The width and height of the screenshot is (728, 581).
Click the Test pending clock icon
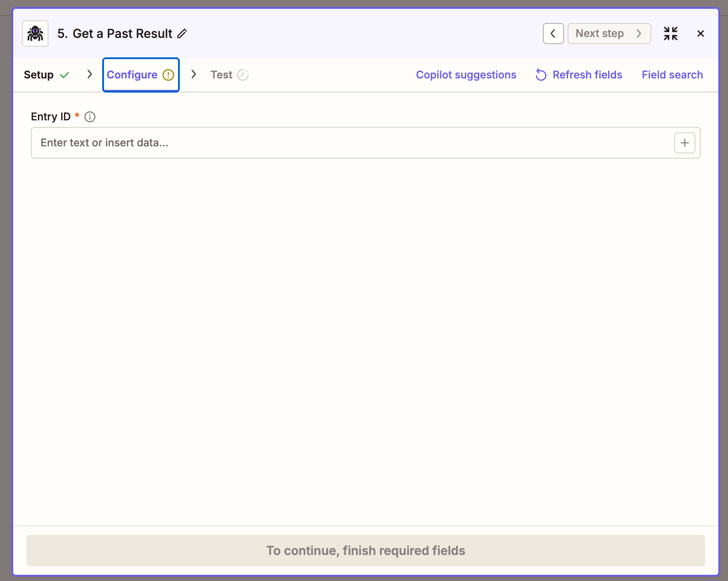[243, 75]
